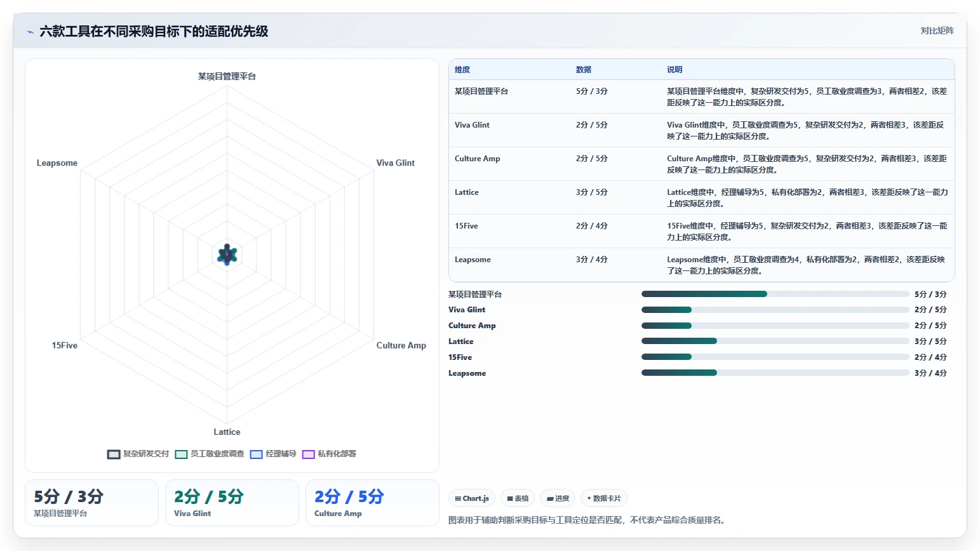Open the Culture Amp 2分 / 5分 data card
This screenshot has width=980, height=551.
tap(372, 503)
